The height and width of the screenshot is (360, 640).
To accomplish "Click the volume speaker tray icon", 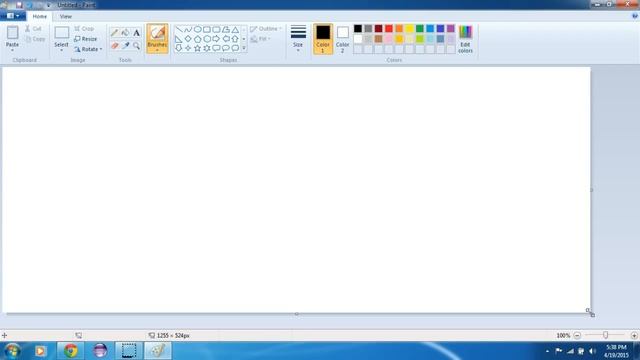I will point(592,351).
